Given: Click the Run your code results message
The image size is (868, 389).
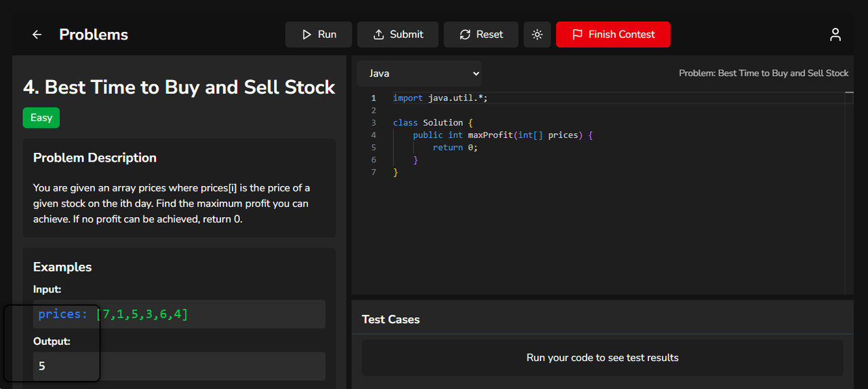Looking at the screenshot, I should (602, 358).
